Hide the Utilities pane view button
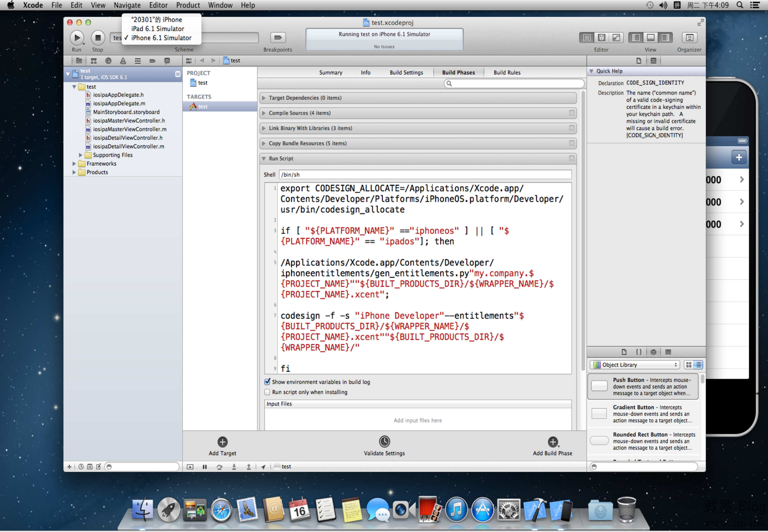 tap(665, 38)
